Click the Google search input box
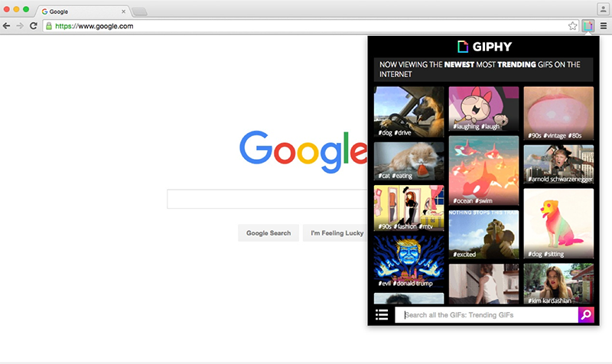Screen dimensions: 612x364 pyautogui.click(x=267, y=199)
